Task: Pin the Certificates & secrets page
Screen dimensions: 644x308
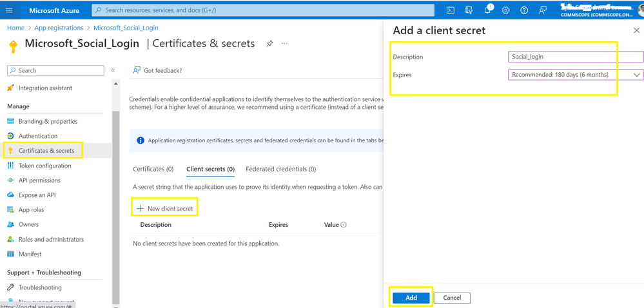Action: [269, 43]
